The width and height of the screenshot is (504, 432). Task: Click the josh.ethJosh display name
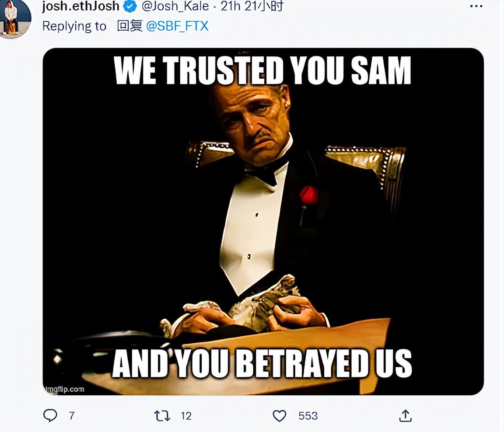pos(80,7)
